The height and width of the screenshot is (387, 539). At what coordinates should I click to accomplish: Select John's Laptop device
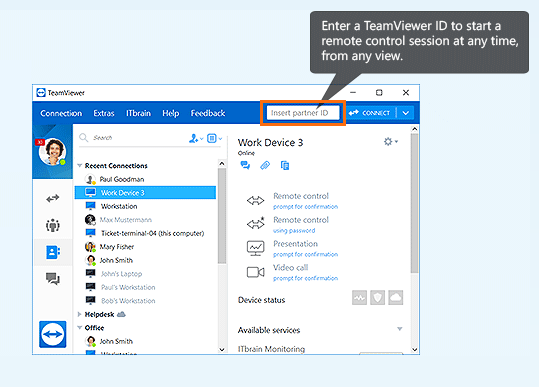(x=145, y=274)
